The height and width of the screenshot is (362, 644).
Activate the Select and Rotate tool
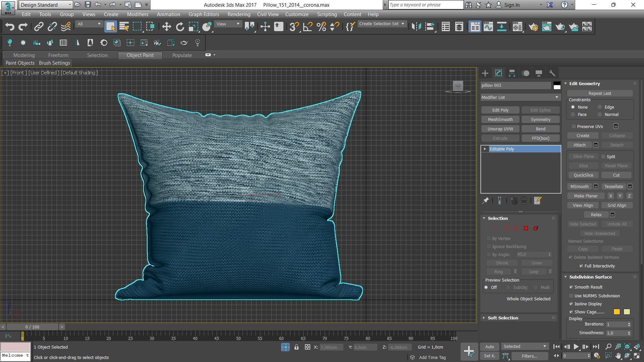(180, 27)
